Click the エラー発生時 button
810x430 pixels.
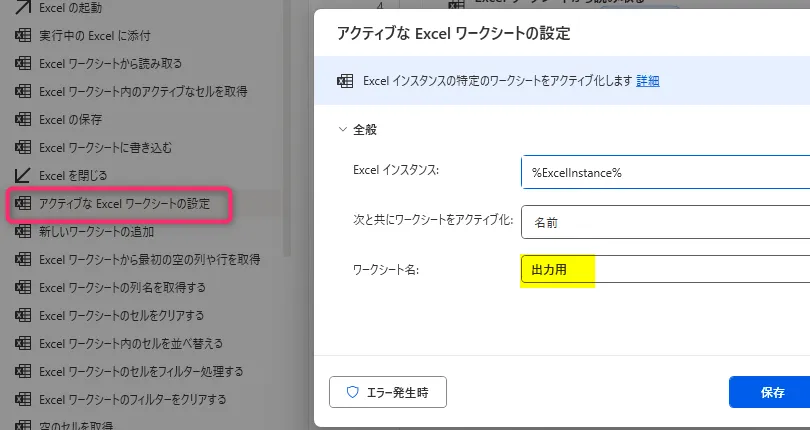388,392
